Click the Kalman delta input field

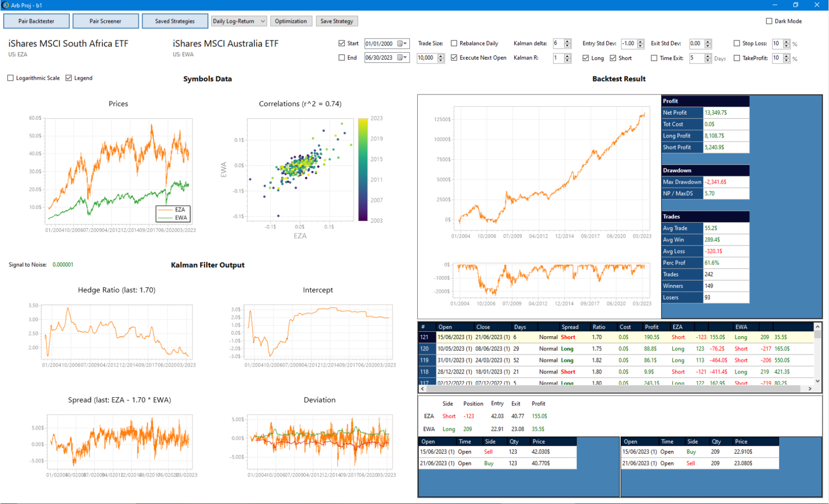[x=558, y=43]
